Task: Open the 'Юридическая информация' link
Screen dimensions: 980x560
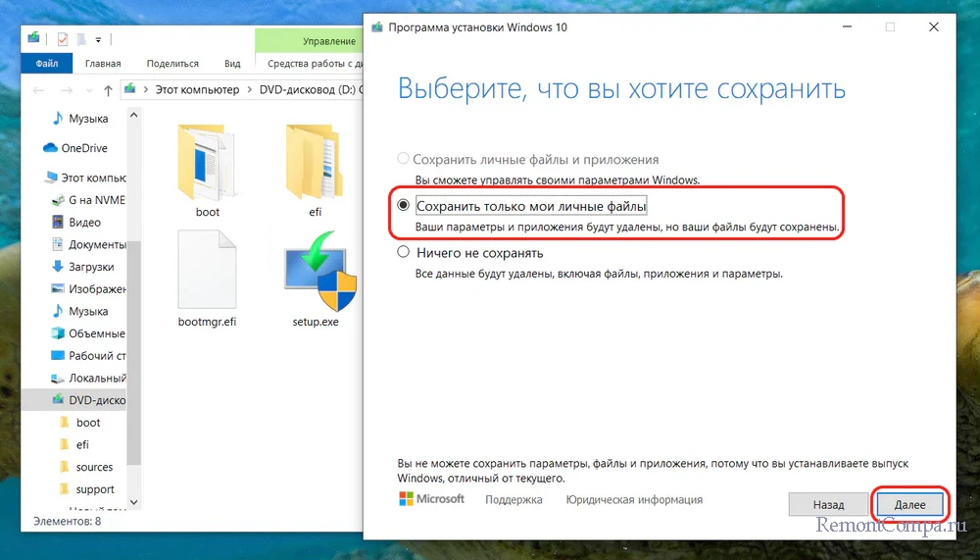Action: point(633,500)
